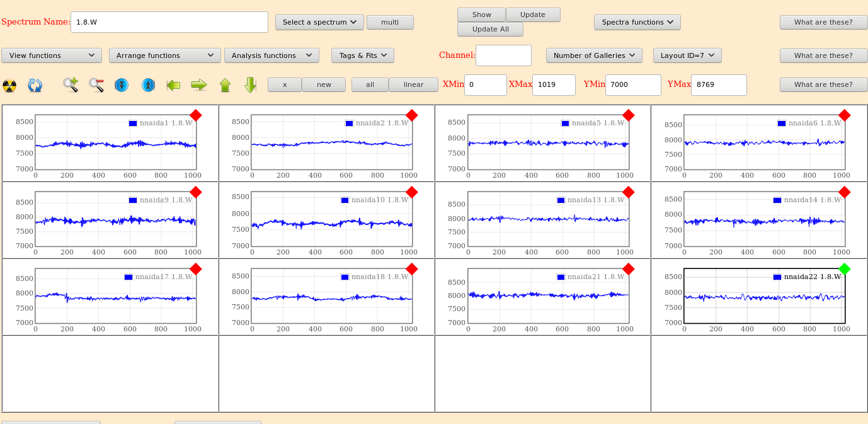The height and width of the screenshot is (424, 868).
Task: Click the x button
Action: pos(285,84)
